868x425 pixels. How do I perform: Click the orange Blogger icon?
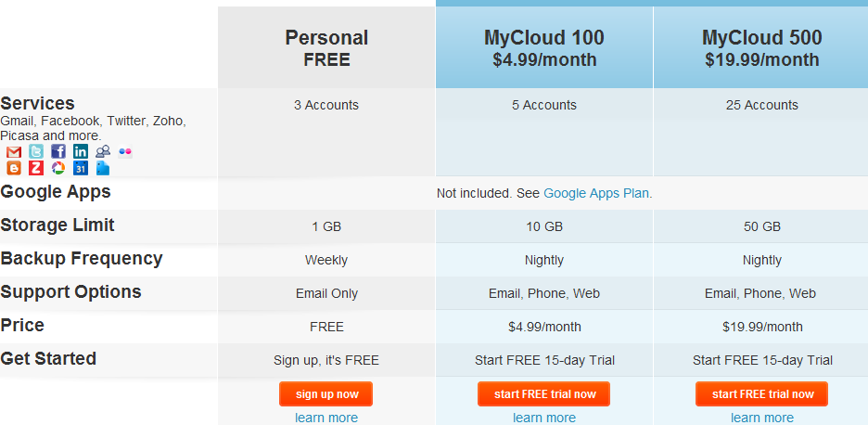point(14,168)
